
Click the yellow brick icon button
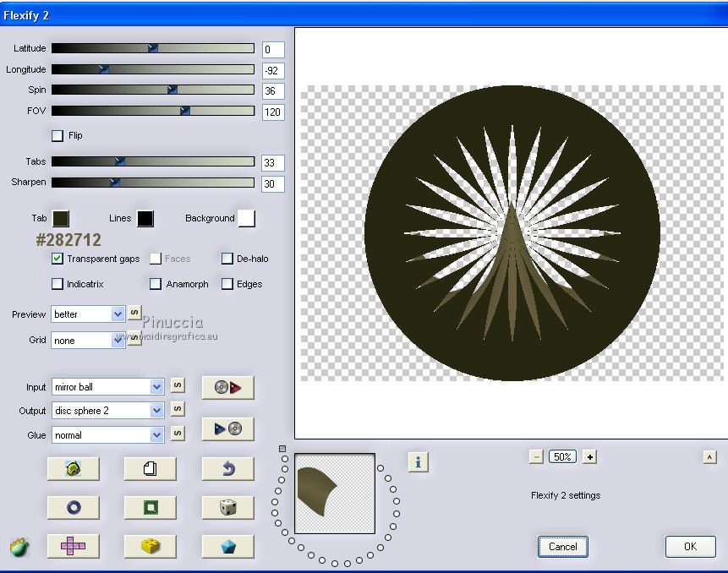(150, 546)
